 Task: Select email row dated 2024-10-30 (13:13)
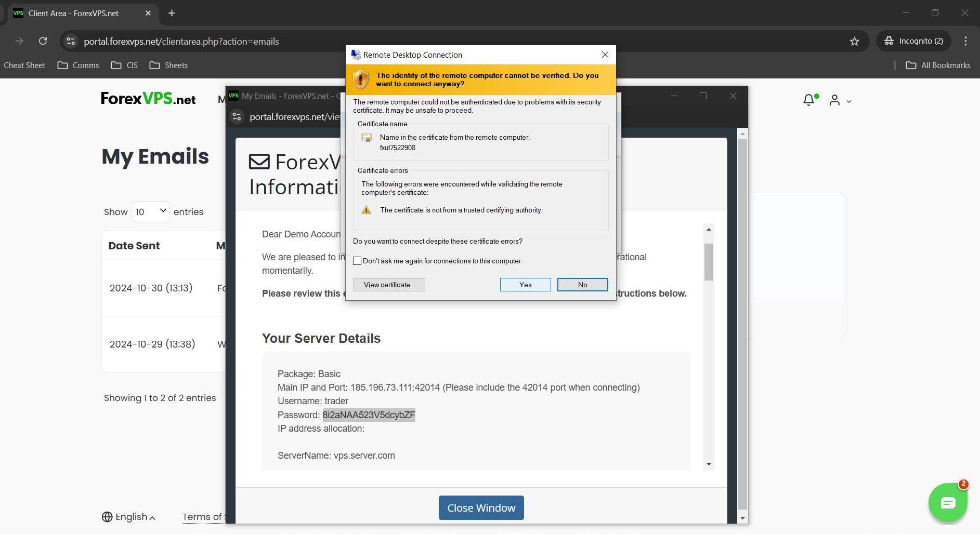pos(164,288)
